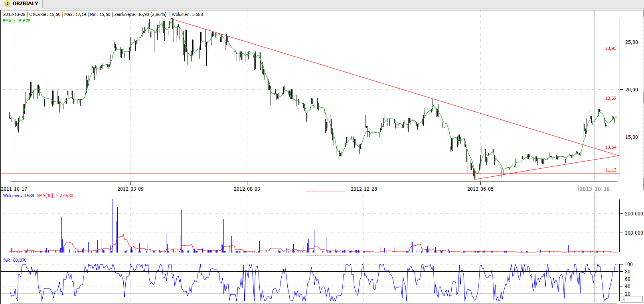This screenshot has width=644, height=304.
Task: Click the Zamknięcie: 16,90 (2,86%) readout
Action: pos(140,14)
